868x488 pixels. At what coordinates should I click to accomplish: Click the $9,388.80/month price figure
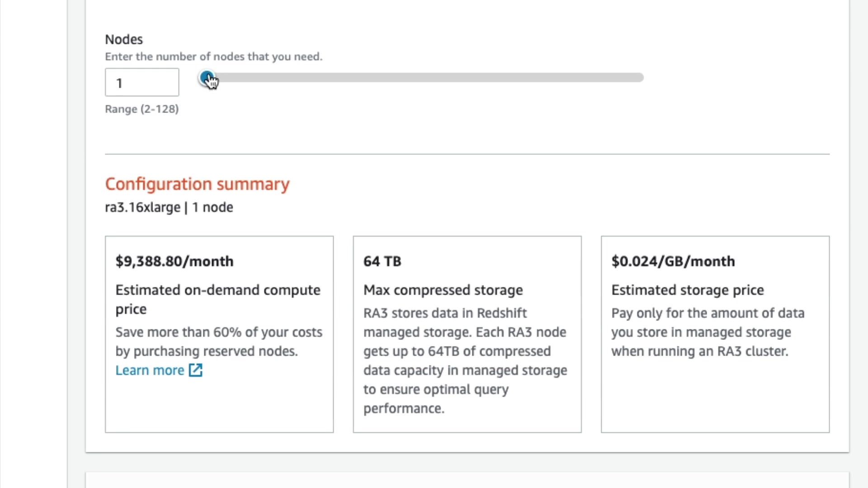tap(175, 261)
